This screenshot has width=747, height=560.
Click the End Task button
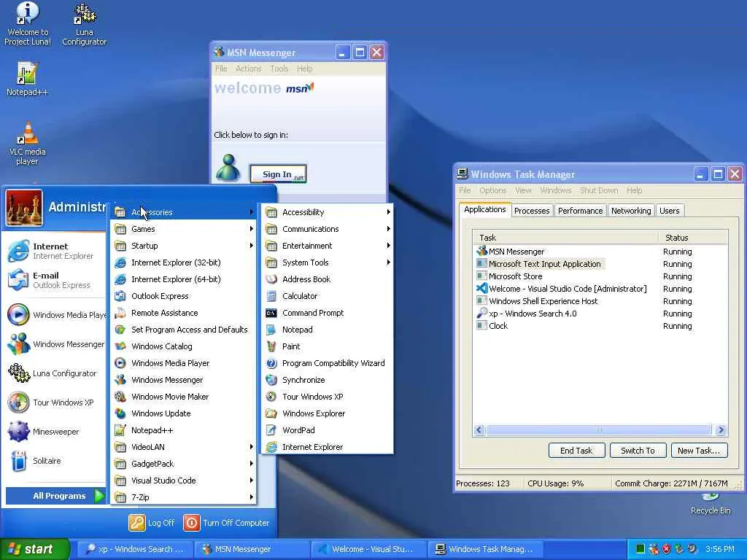tap(576, 451)
